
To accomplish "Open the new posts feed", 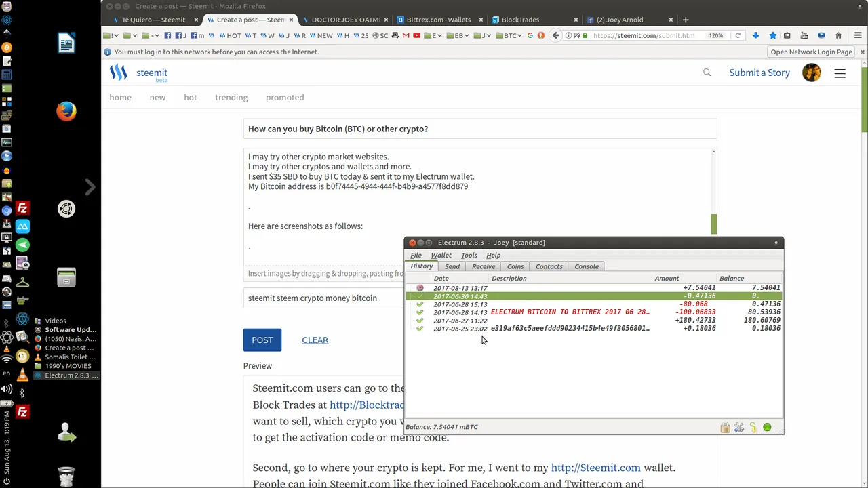I will pyautogui.click(x=157, y=98).
